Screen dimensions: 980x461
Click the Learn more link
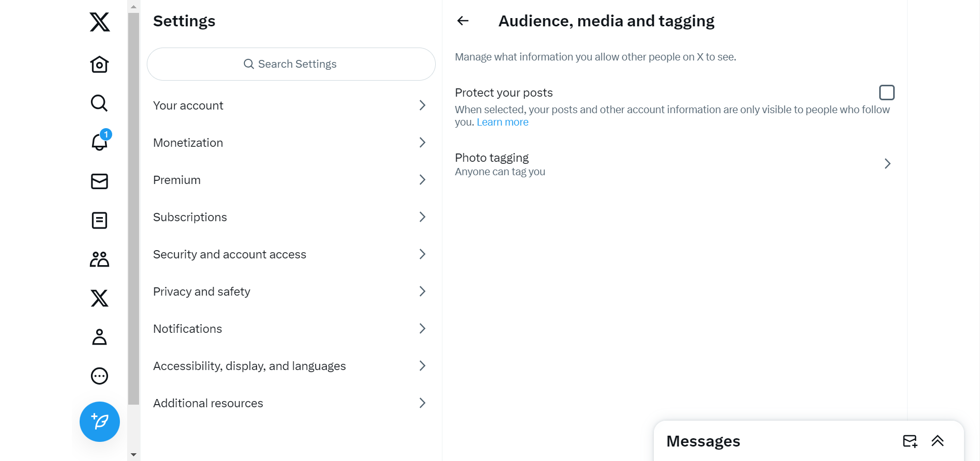click(502, 122)
